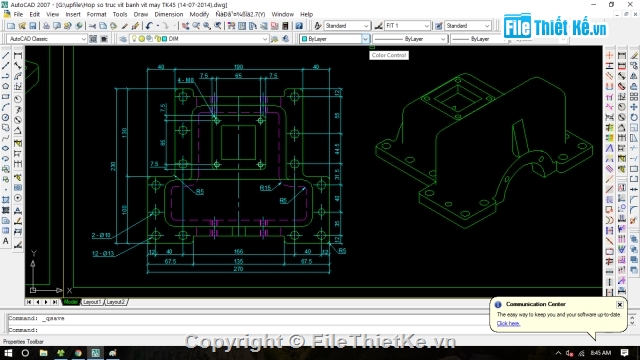
Task: Click the Plot printer icon
Action: [x=46, y=26]
